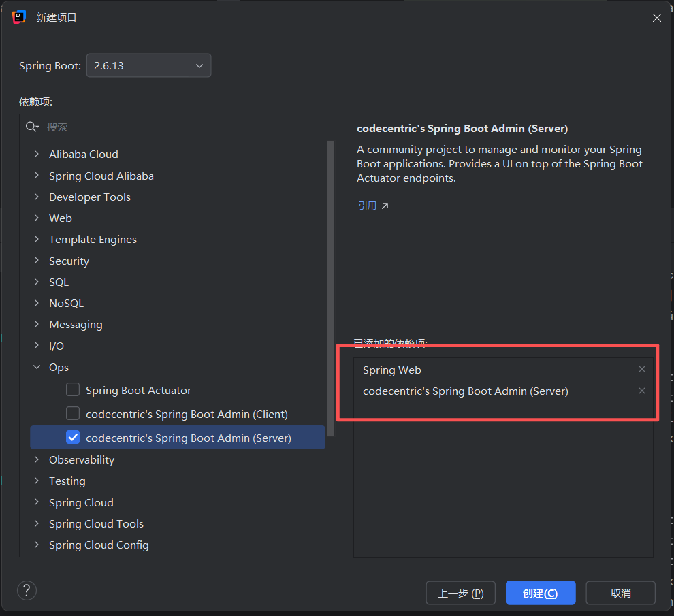Click the dependency search field
This screenshot has width=674, height=616.
pos(178,127)
